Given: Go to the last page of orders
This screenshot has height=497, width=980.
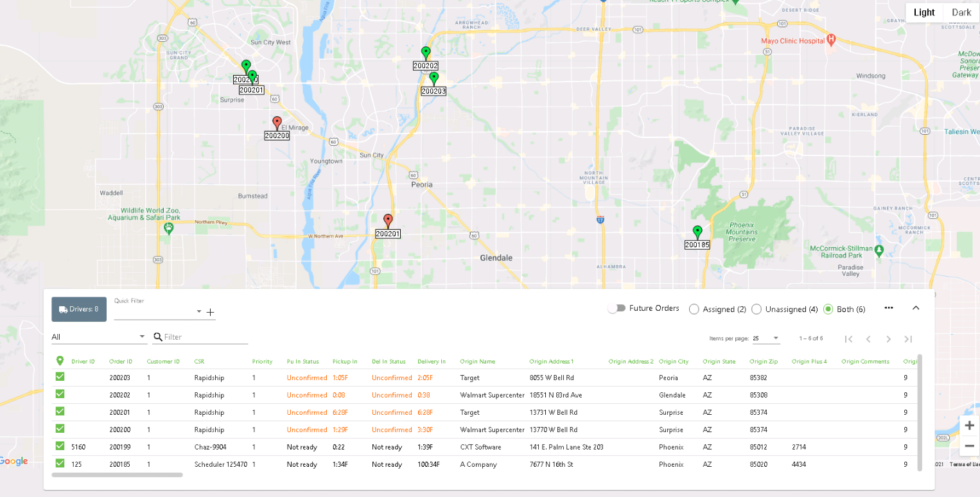Looking at the screenshot, I should (908, 339).
